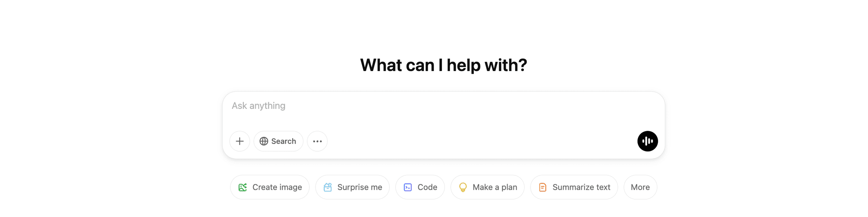Focus the Ask anything placeholder text

(259, 106)
